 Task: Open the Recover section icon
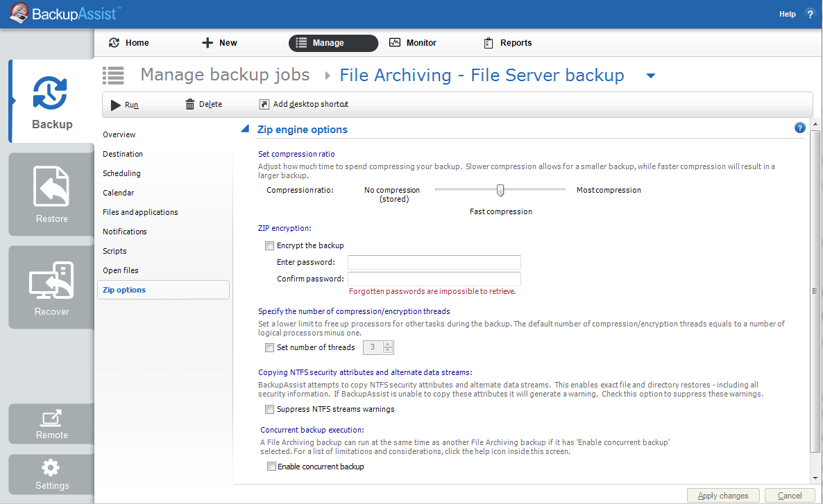point(52,281)
